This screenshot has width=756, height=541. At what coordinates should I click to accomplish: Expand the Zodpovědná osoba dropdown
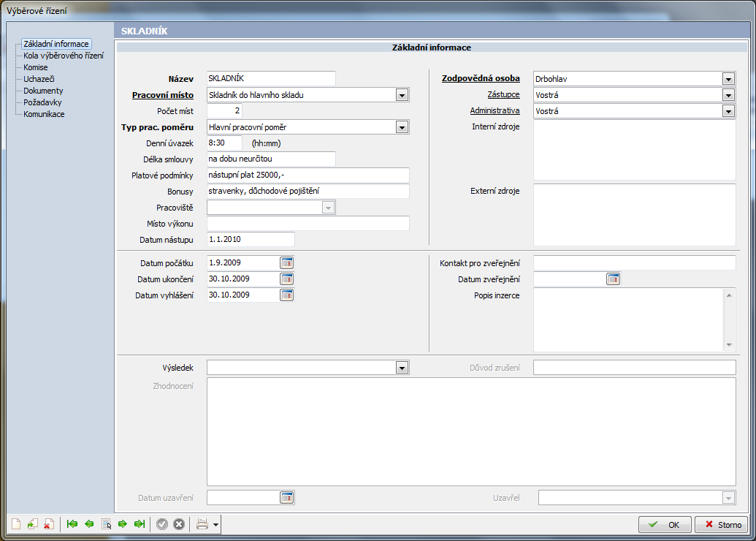tap(728, 79)
